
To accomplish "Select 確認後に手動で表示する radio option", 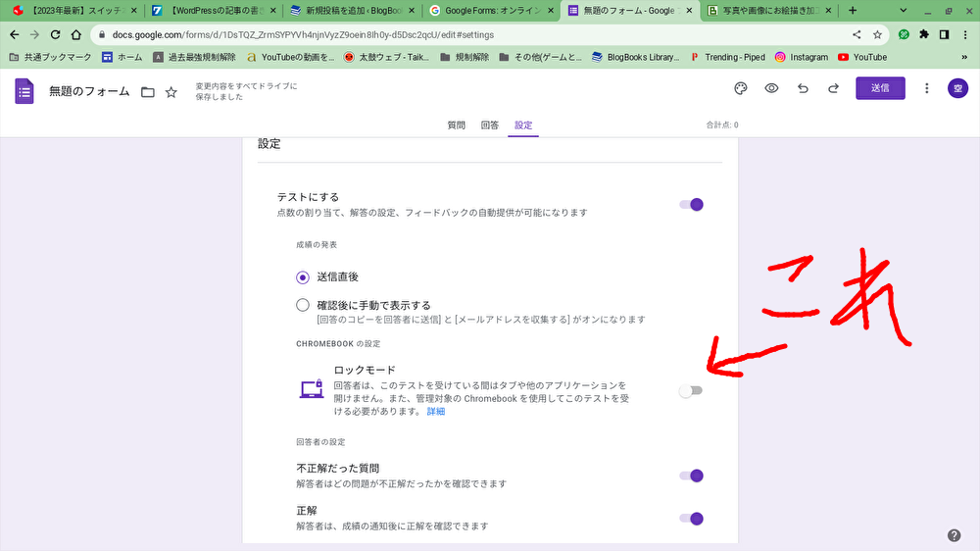I will click(303, 305).
